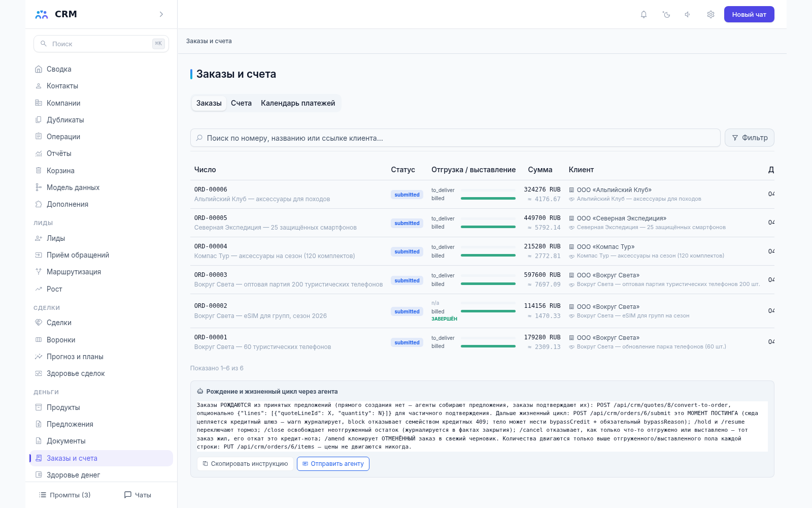
Task: Open Контакты person icon in sidebar
Action: [x=39, y=86]
